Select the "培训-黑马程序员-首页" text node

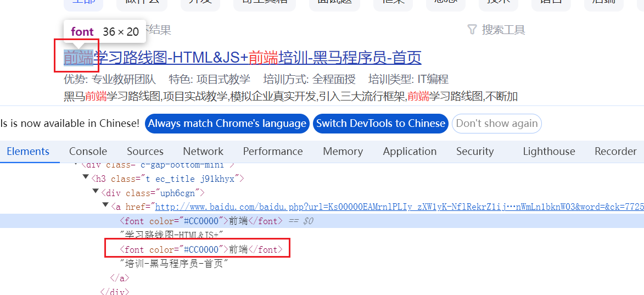pyautogui.click(x=173, y=263)
